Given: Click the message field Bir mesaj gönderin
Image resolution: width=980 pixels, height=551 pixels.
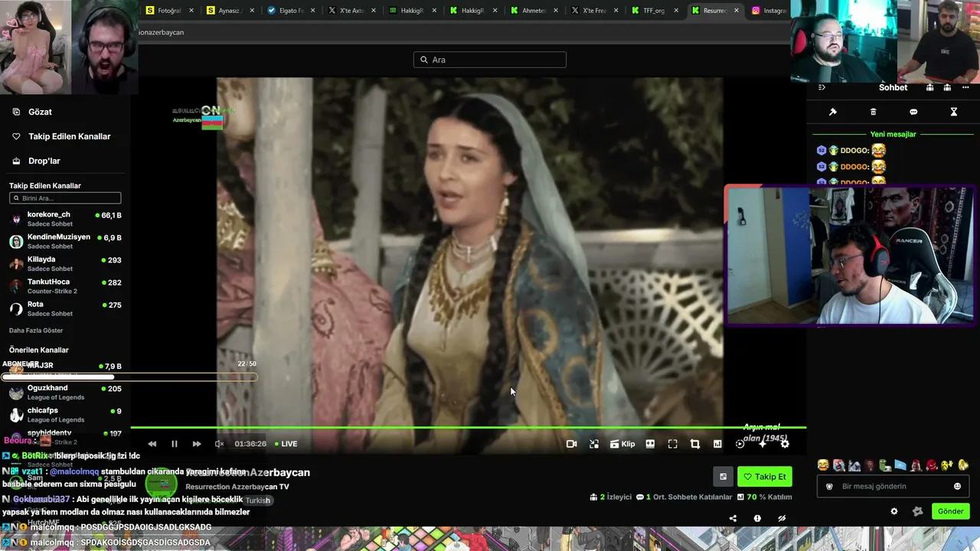Looking at the screenshot, I should coord(892,486).
